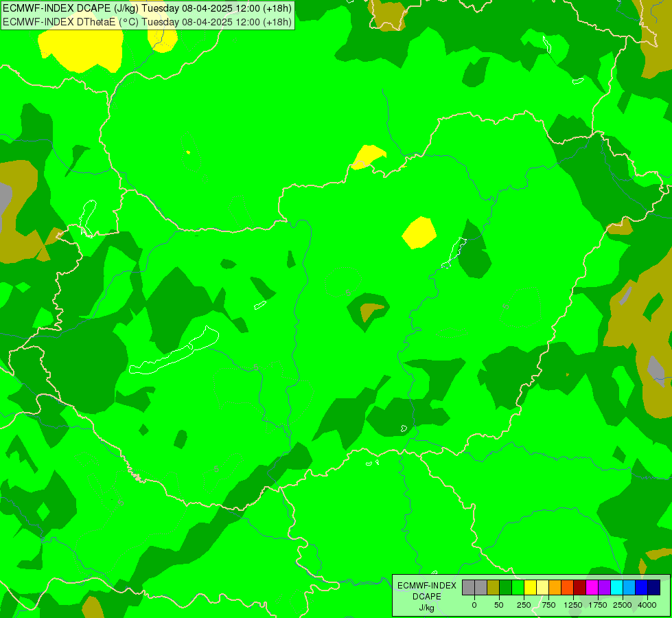Image resolution: width=672 pixels, height=618 pixels.
Task: Click the legend J/kg unit label
Action: coord(427,608)
